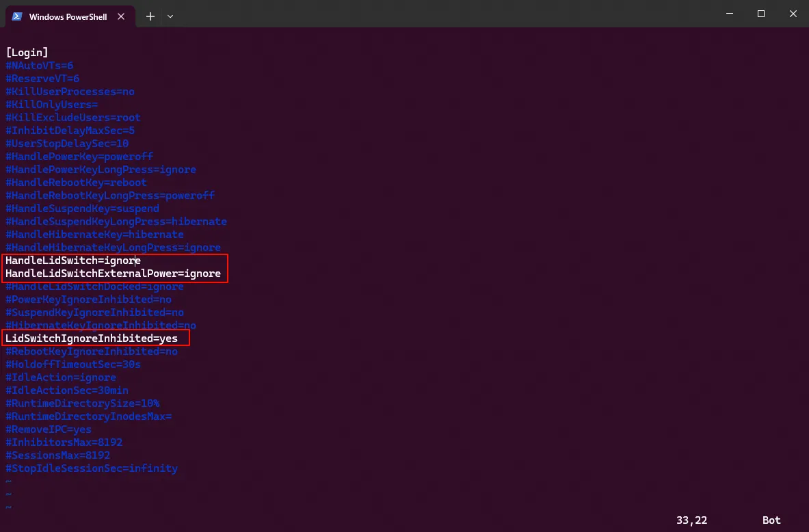Click the 33,22 cursor position indicator
809x532 pixels.
click(691, 520)
